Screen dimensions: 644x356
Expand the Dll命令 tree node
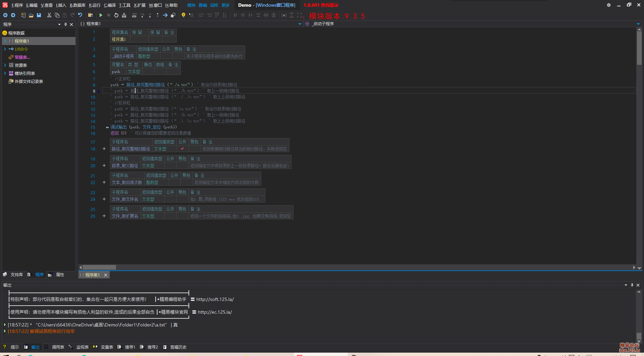(x=5, y=49)
